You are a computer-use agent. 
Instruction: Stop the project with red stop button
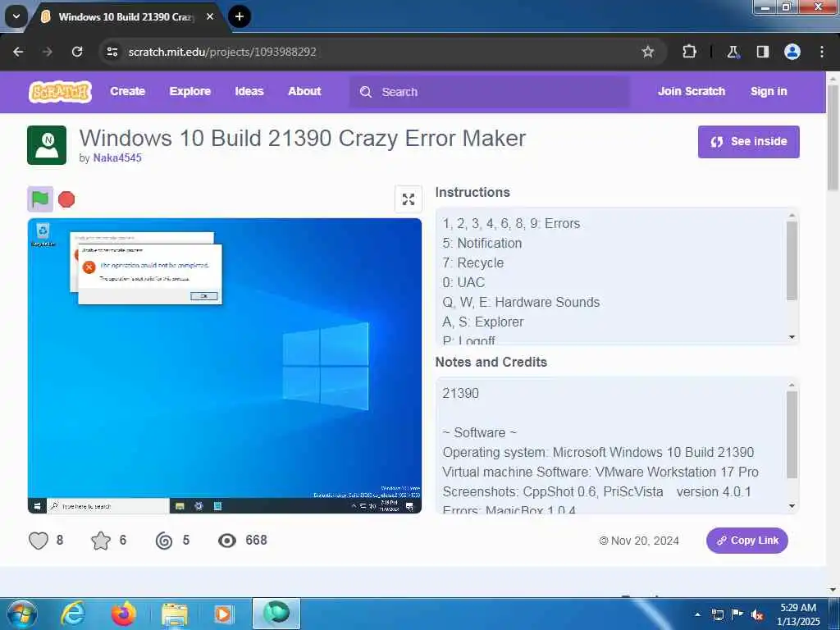pyautogui.click(x=66, y=199)
